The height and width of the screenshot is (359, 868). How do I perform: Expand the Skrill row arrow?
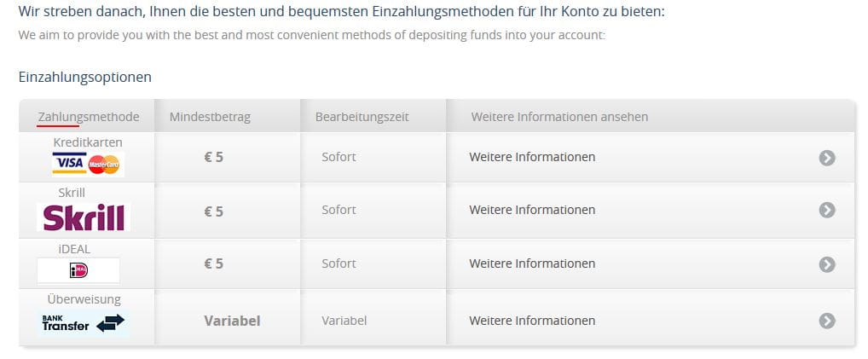click(x=827, y=210)
